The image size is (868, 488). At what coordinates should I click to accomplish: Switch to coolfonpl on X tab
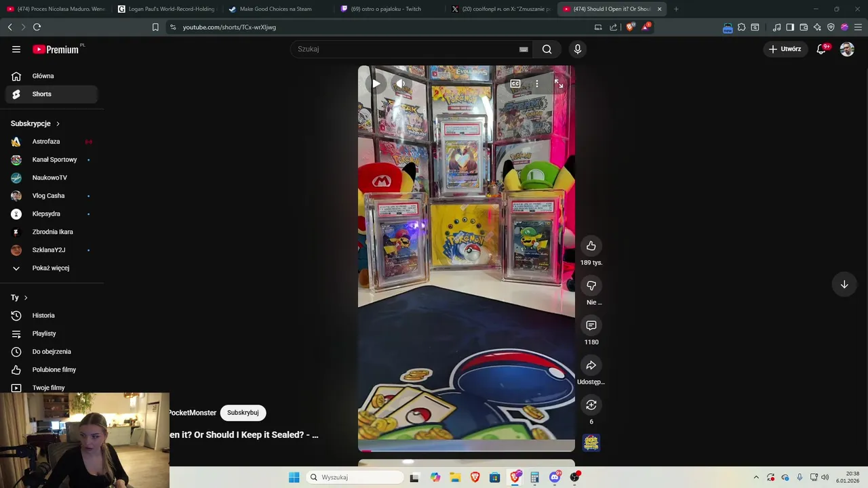point(501,9)
